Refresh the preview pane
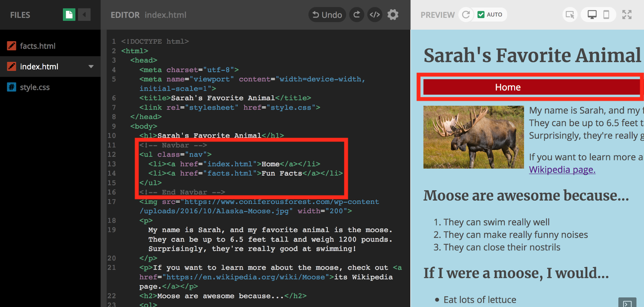Viewport: 644px width, 307px height. coord(466,15)
